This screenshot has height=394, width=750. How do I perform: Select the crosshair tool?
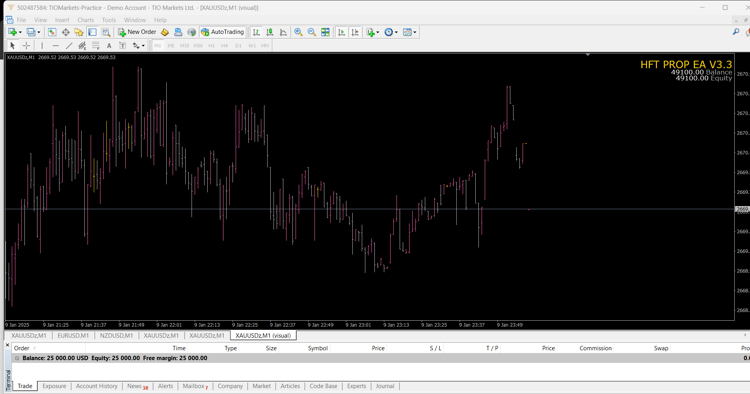pyautogui.click(x=26, y=45)
